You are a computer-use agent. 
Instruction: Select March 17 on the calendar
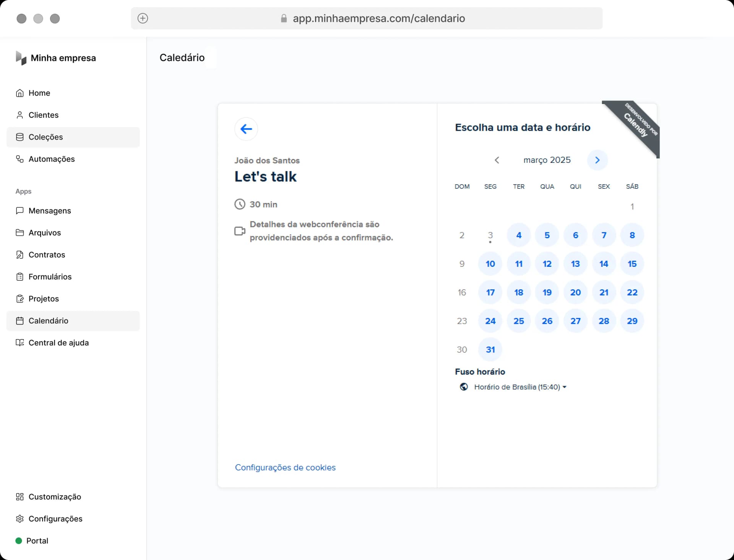pyautogui.click(x=490, y=292)
